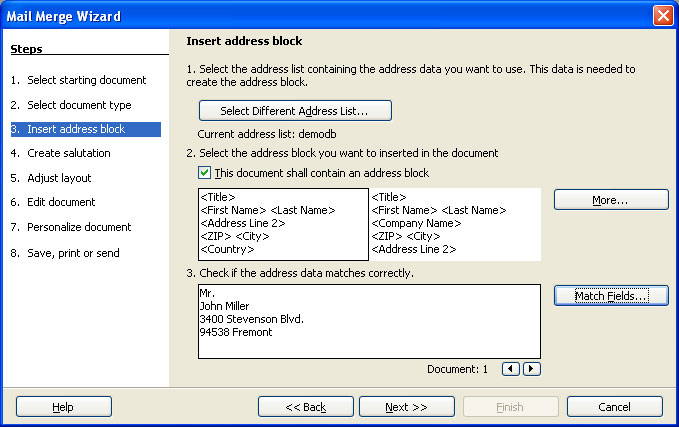Screen dimensions: 679x427
Task: Show the next address block preview
Action: point(531,369)
